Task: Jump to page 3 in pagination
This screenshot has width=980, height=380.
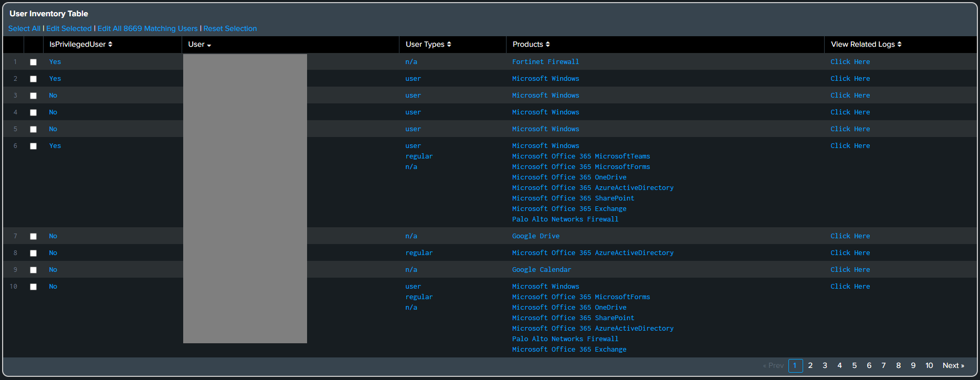Action: [x=825, y=366]
